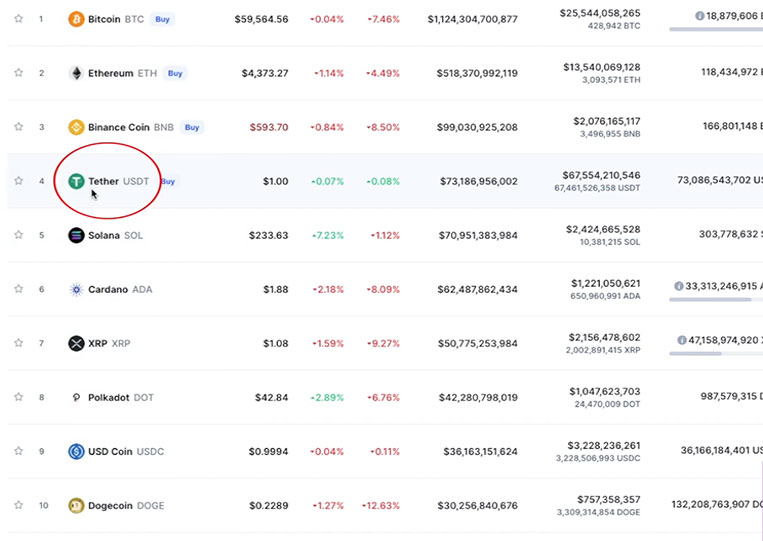Click Polkadot volume 24,470,009 DOT
Viewport: 763px width, 541px height.
[607, 404]
